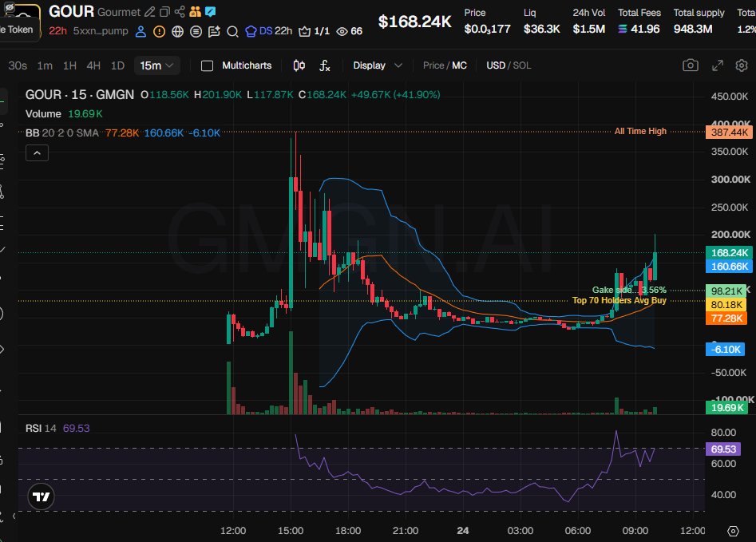Click the Liq $36.3K value
Image resolution: width=756 pixels, height=542 pixels.
(x=541, y=29)
